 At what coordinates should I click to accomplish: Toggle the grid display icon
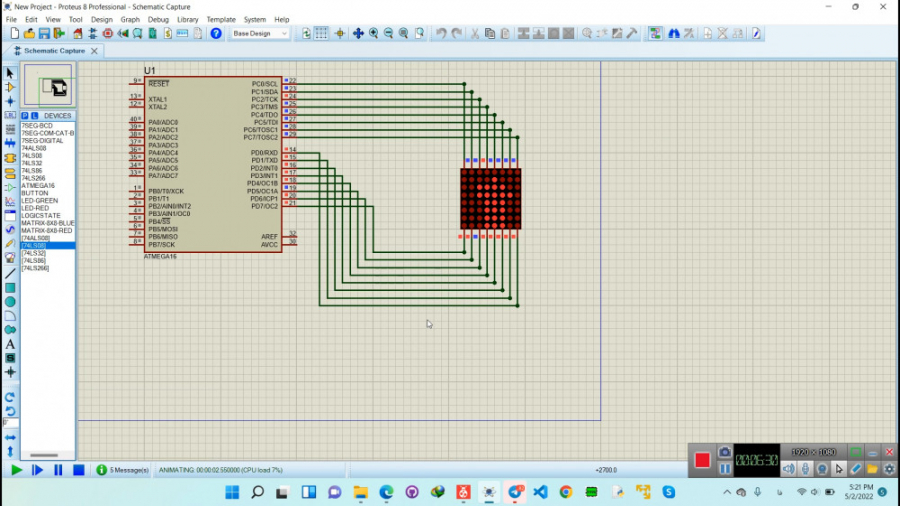coord(322,33)
